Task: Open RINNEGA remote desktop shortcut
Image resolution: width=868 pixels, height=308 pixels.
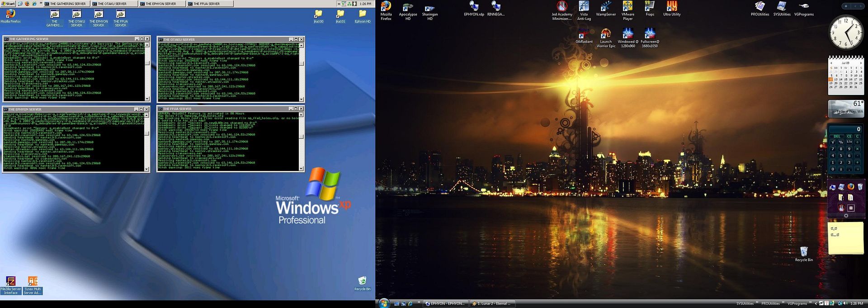Action: (x=495, y=9)
